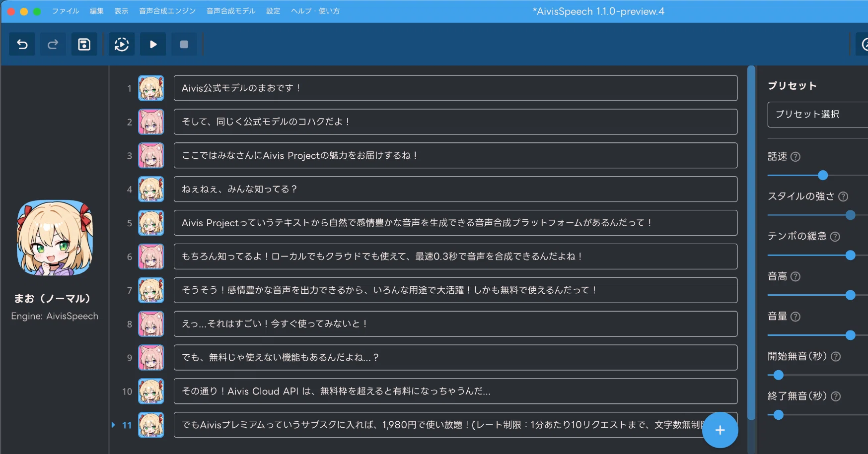Open help for 話速 setting
868x454 pixels.
(796, 157)
